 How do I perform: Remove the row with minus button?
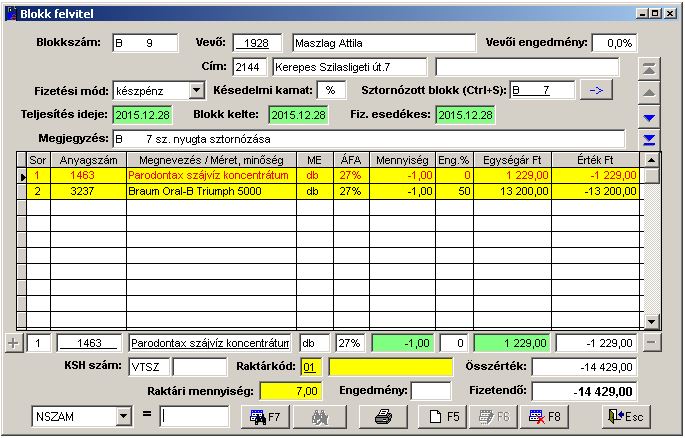click(x=652, y=343)
